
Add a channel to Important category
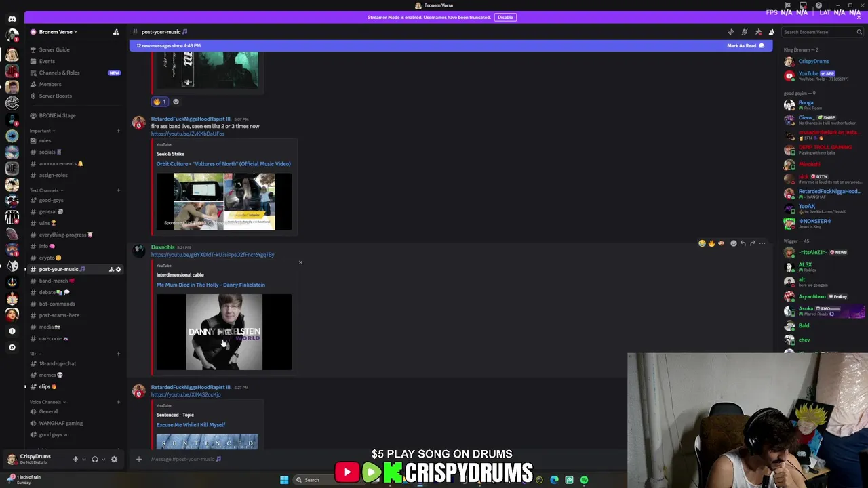(118, 131)
